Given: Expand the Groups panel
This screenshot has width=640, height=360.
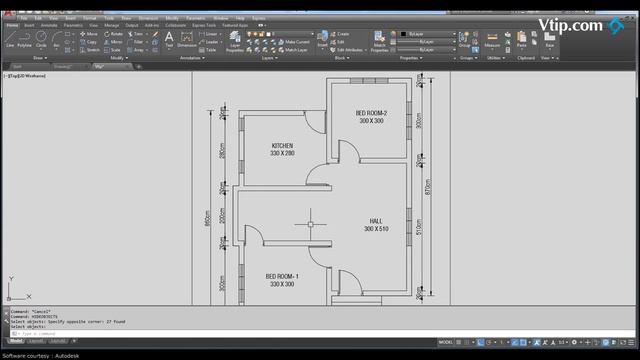Looking at the screenshot, I should pos(469,58).
